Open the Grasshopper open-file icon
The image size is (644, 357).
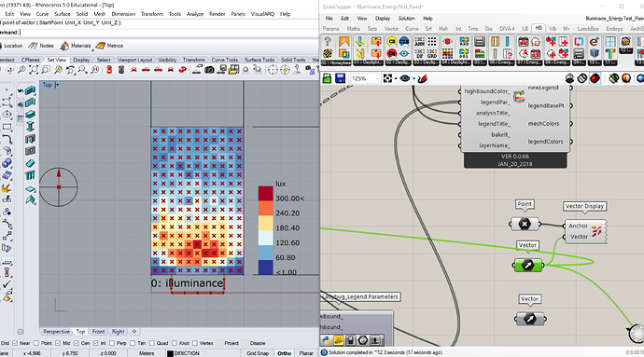pos(327,78)
